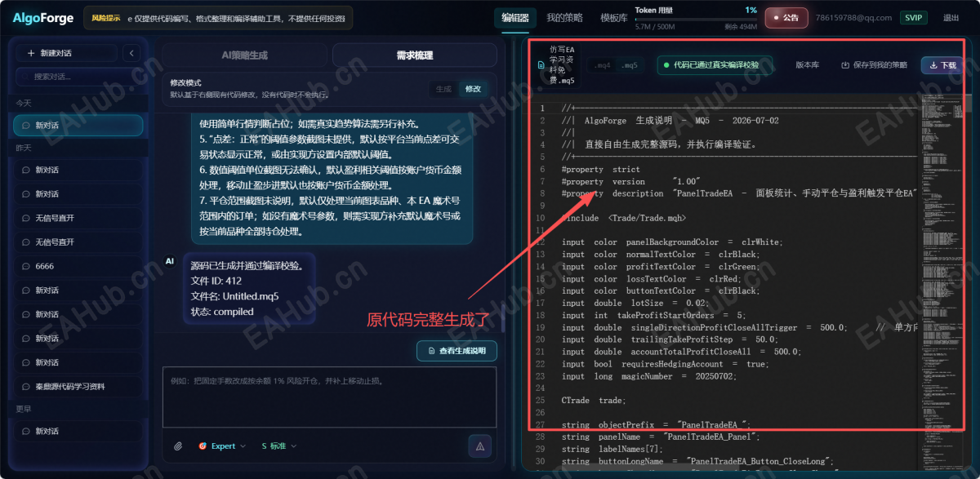Click the download arrow icon in 下载
The image size is (980, 479).
point(933,65)
